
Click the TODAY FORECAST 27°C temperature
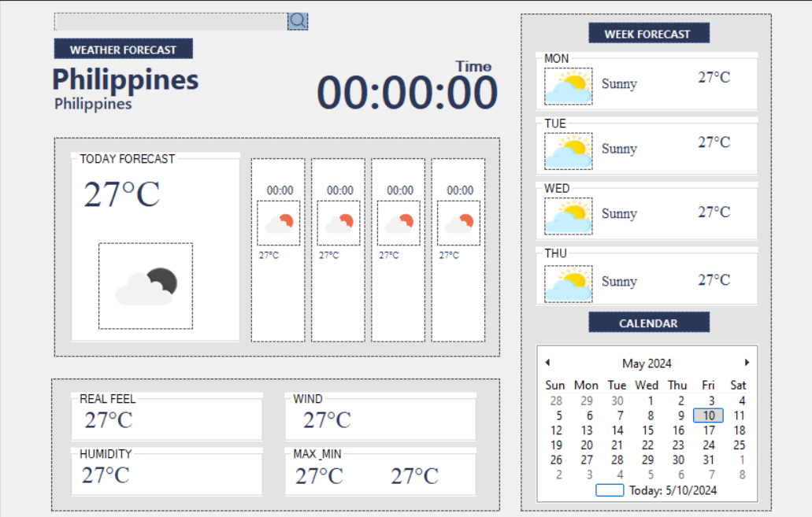122,194
